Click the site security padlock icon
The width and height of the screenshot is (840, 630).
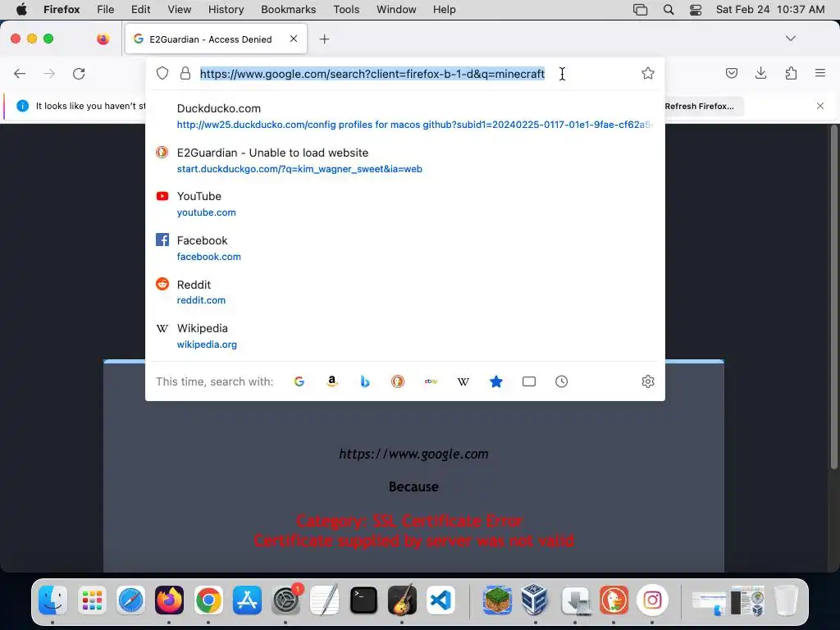tap(185, 73)
